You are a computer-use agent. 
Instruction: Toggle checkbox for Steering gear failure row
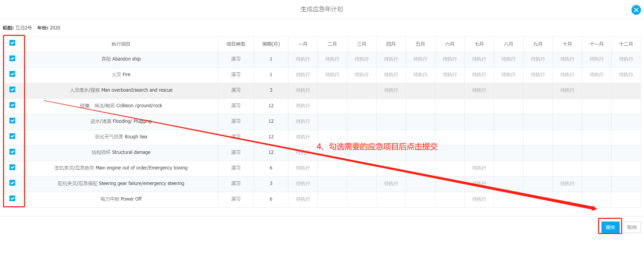[x=12, y=183]
